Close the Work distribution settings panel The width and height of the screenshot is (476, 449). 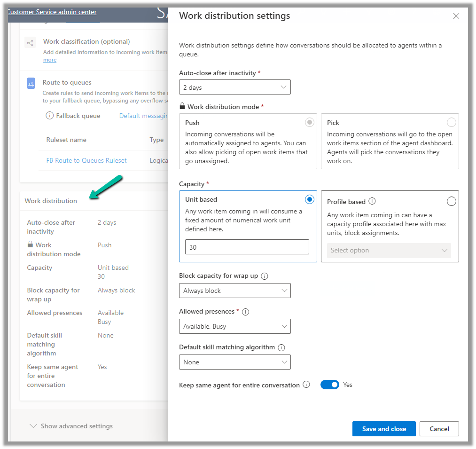pyautogui.click(x=456, y=16)
